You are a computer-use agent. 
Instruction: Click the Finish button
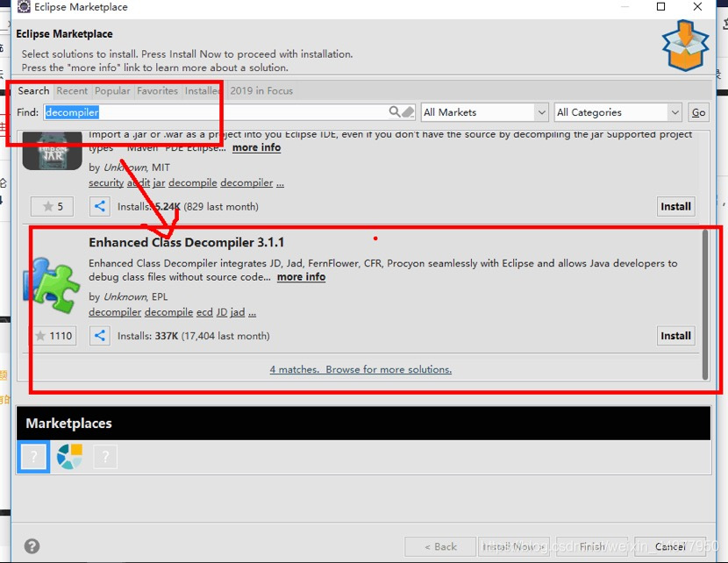pos(592,546)
